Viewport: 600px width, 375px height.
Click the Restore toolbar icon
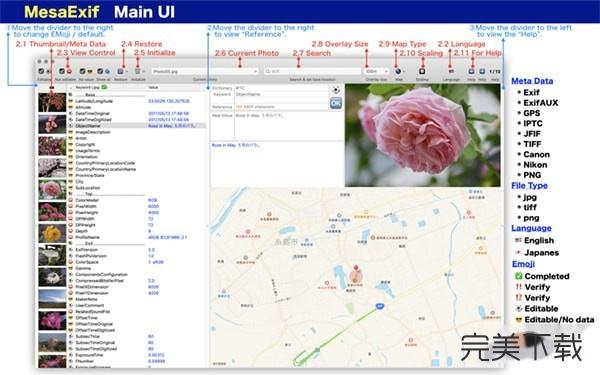tap(121, 72)
